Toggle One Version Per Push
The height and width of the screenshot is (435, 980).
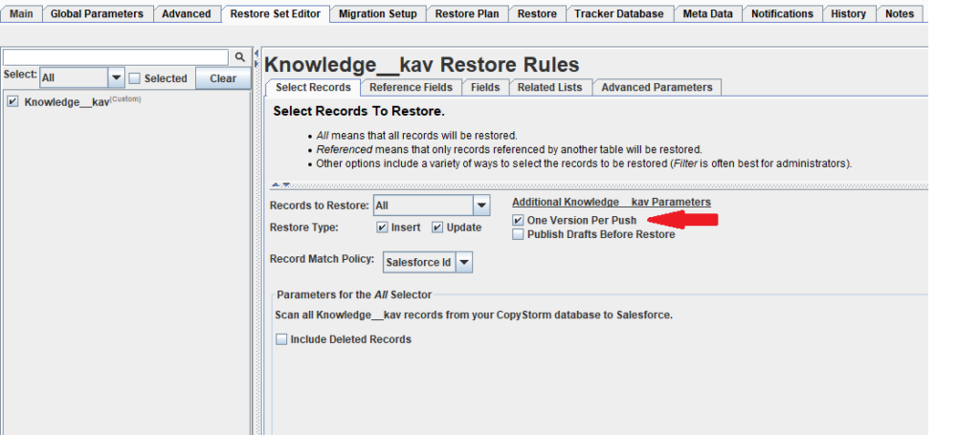pyautogui.click(x=518, y=220)
